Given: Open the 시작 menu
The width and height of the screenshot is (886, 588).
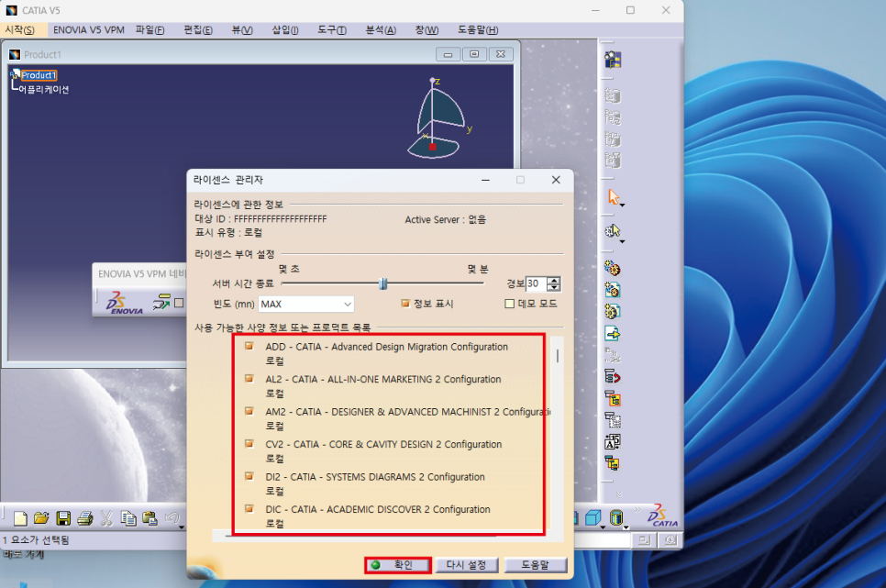Looking at the screenshot, I should click(x=20, y=30).
